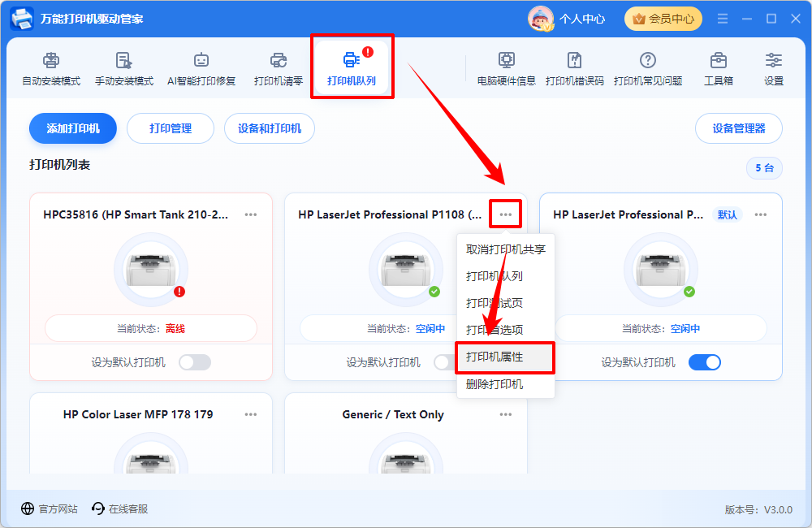Click headset icon beside 在线客服
This screenshot has height=528, width=812.
(98, 509)
